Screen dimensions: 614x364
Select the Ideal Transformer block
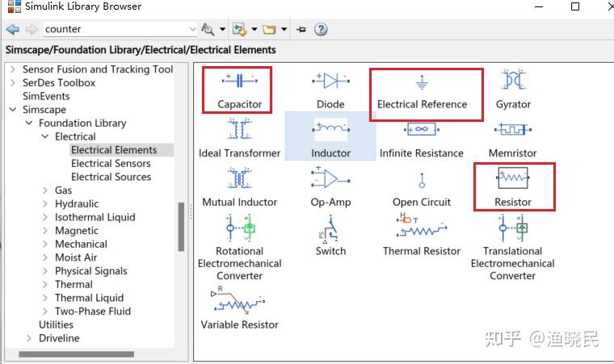pos(239,138)
